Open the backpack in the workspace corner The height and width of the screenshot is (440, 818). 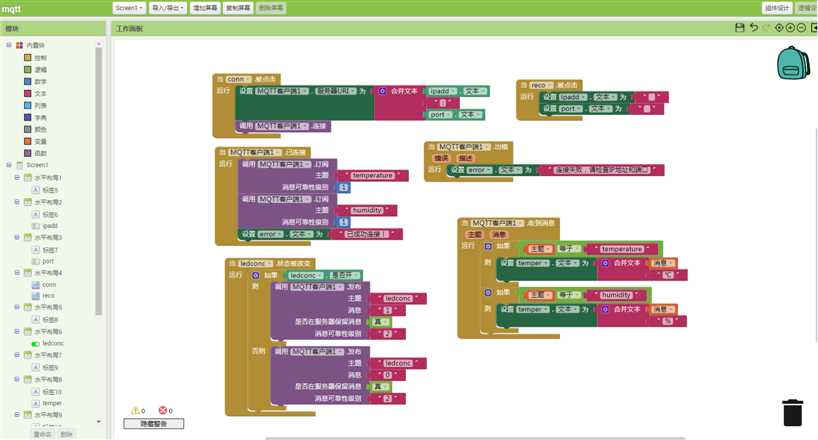coord(793,63)
